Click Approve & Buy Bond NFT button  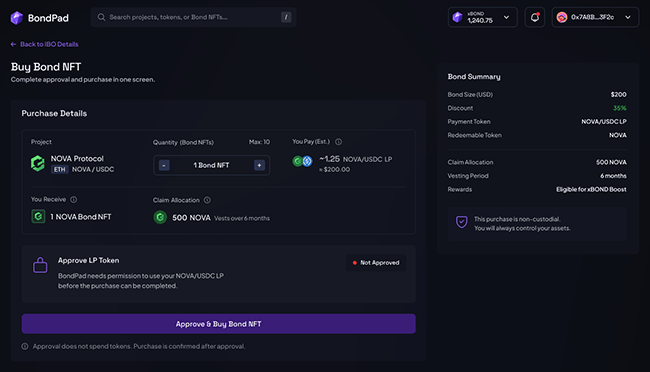click(x=218, y=324)
